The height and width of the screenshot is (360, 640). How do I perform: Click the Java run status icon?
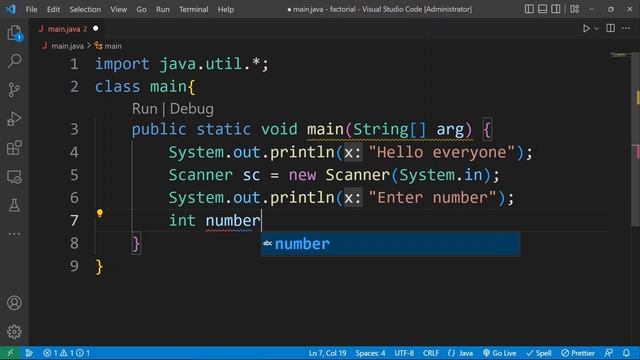click(29, 353)
